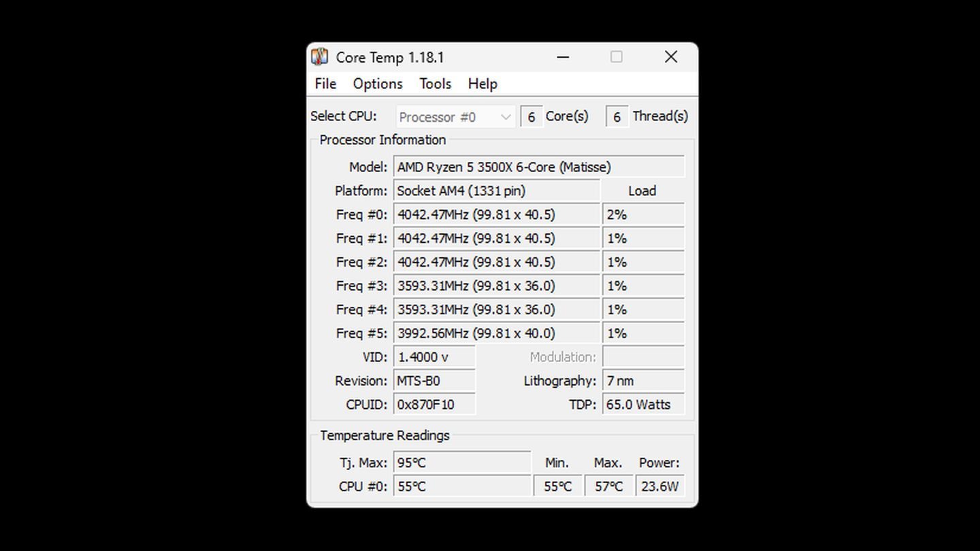Click the Freq #5 3992.56MHz value

497,333
